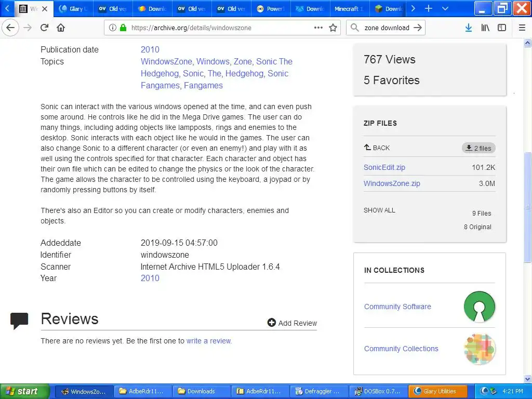The image size is (532, 399).
Task: Switch to the Minecraft tab
Action: (350, 9)
